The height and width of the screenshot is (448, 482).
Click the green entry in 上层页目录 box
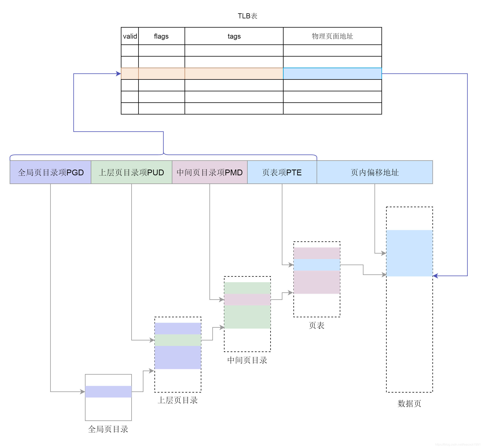click(x=178, y=340)
